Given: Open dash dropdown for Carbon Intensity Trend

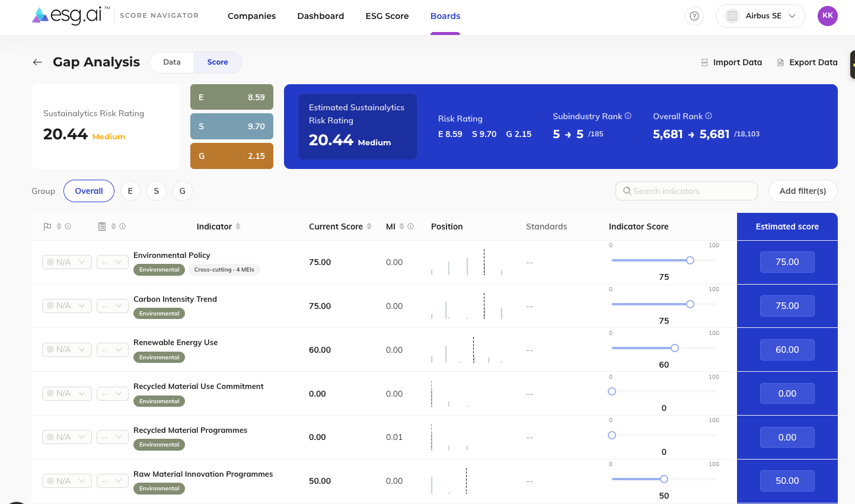Looking at the screenshot, I should [x=113, y=306].
